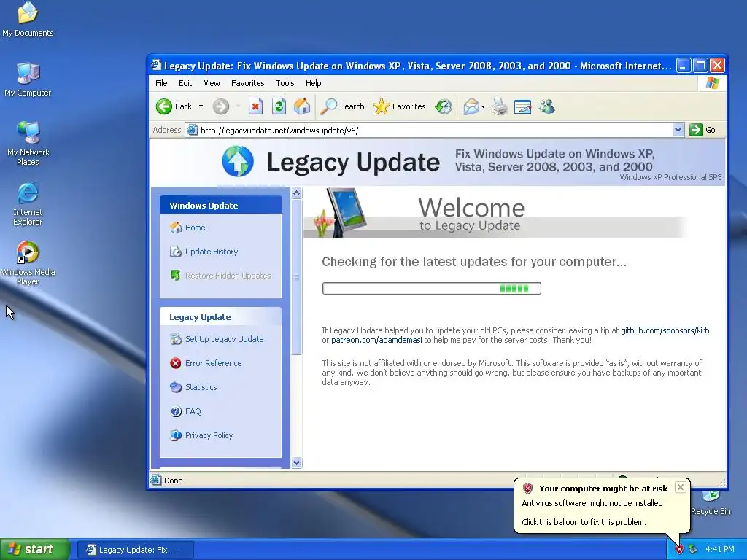Viewport: 747px width, 560px height.
Task: Select Windows Media Player desktop shortcut
Action: pos(28,263)
